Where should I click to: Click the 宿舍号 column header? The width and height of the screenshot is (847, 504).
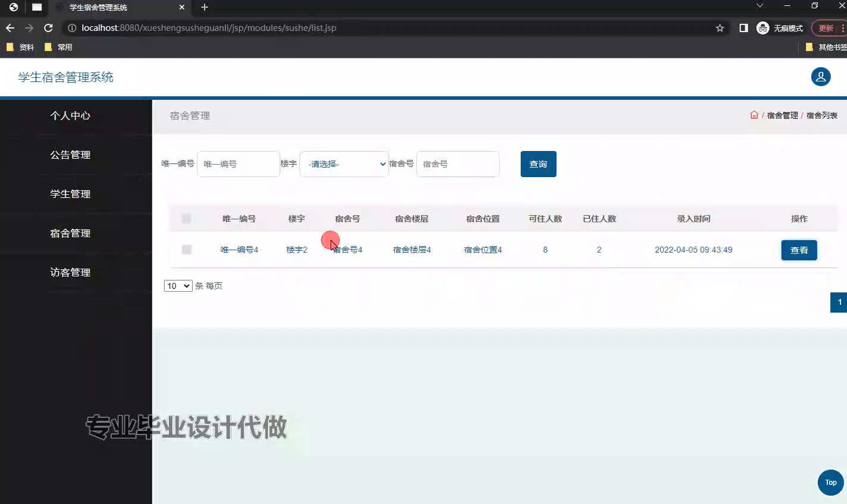347,219
